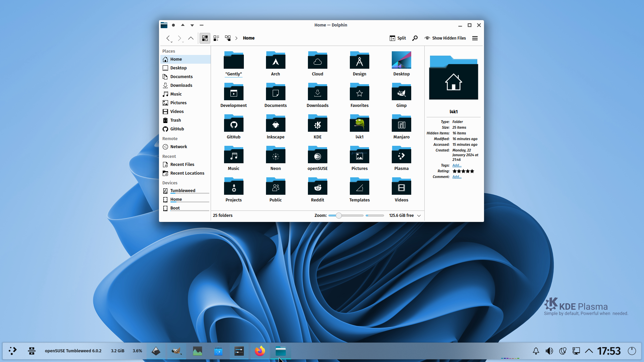Open the Projects folder
644x362 pixels.
(233, 190)
